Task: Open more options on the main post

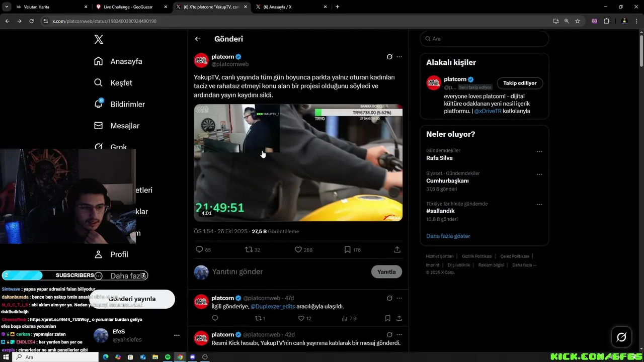Action: click(399, 57)
